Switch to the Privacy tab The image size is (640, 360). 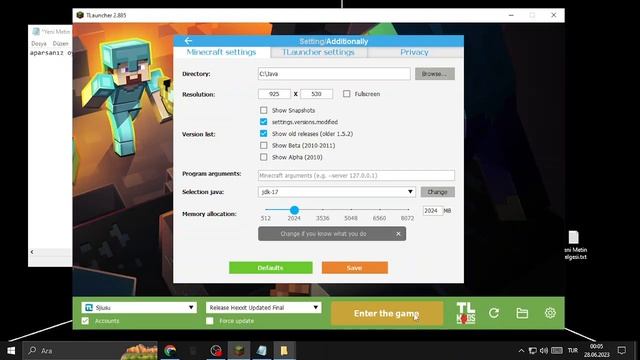coord(414,52)
